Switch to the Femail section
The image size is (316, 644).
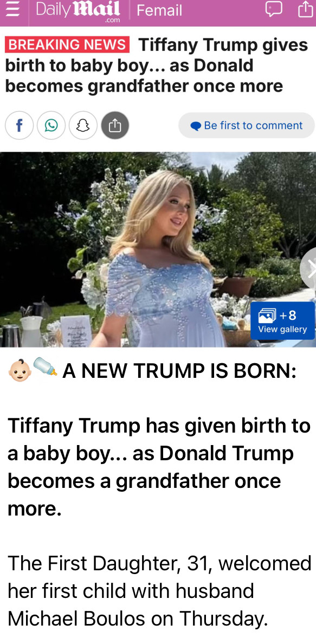point(159,10)
